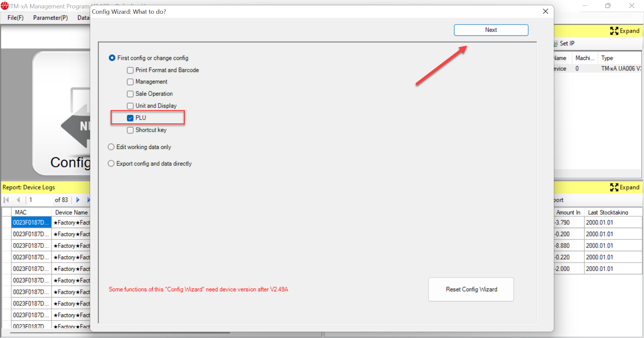Viewport: 644px width, 338px height.
Task: Select the highlighted MAC cell 0023F0187D
Action: point(31,223)
